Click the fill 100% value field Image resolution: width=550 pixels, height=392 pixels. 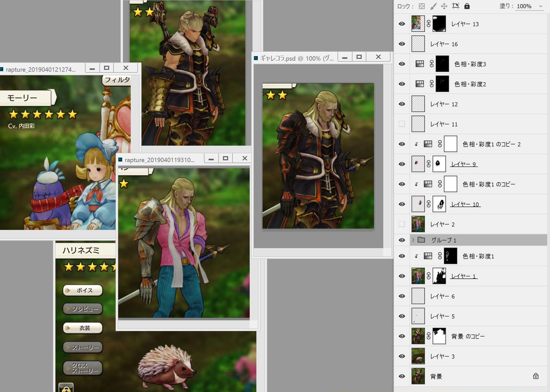(524, 6)
